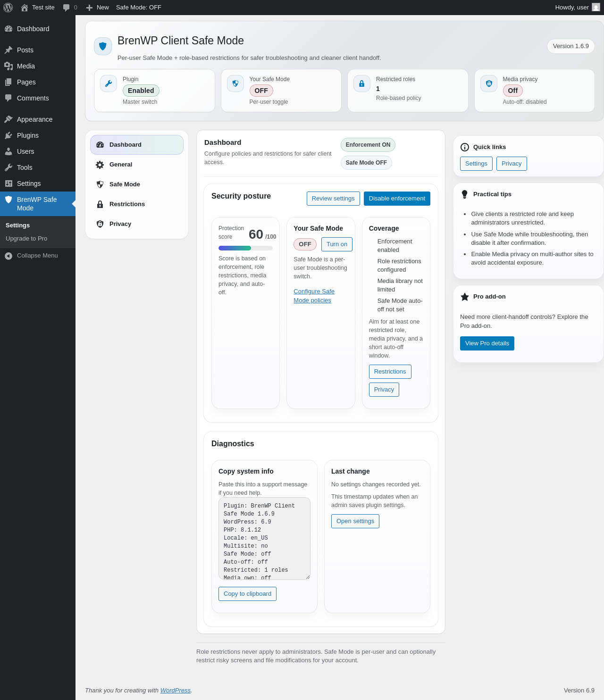604x700 pixels.
Task: Switch to the plugin's Dashboard tab
Action: tap(137, 145)
